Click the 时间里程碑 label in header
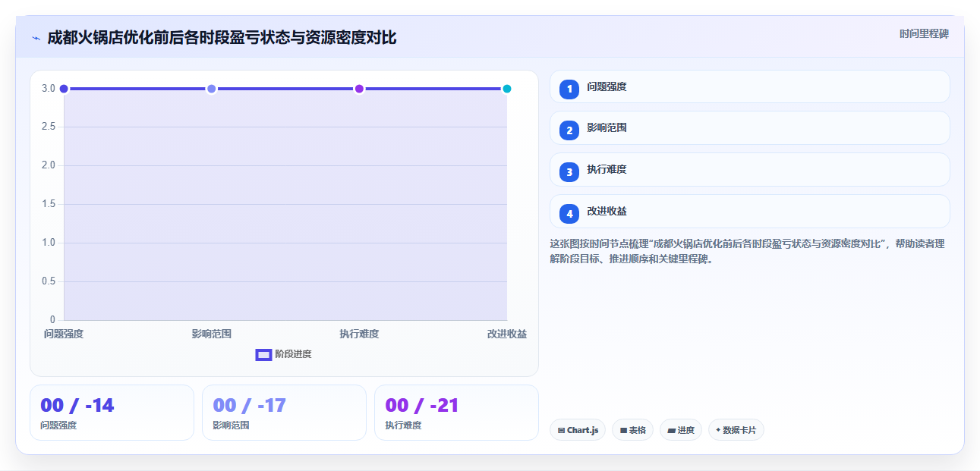 (x=924, y=34)
